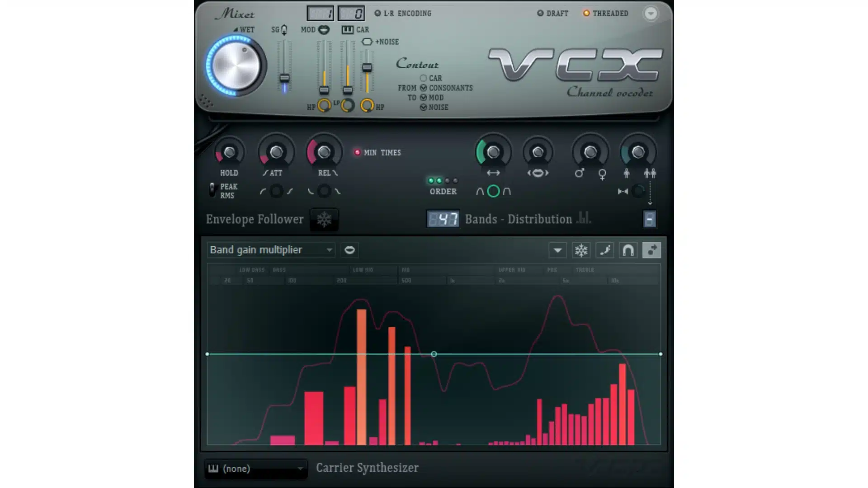Click the piano icon in Carrier Synthesizer selector

pos(213,469)
